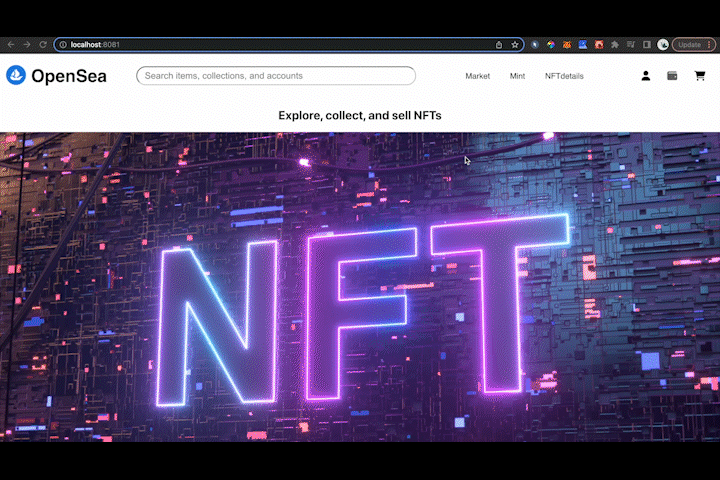This screenshot has height=480, width=720.
Task: Click the neon NFT banner image
Action: [x=360, y=287]
